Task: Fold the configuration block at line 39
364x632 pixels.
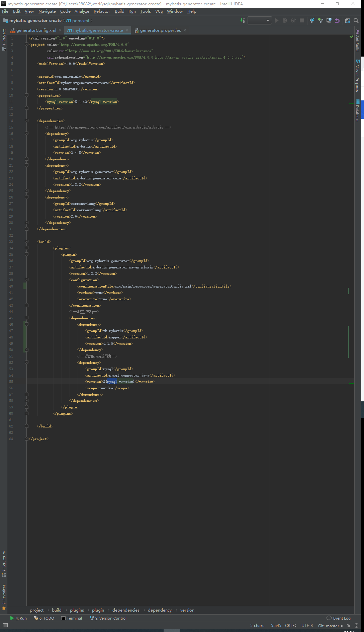Action: click(26, 280)
